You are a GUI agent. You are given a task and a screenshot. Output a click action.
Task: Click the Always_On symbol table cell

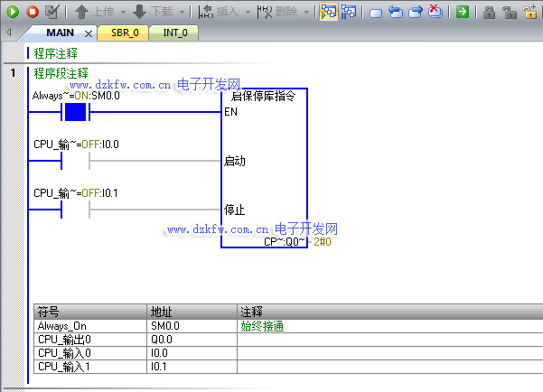coord(89,326)
